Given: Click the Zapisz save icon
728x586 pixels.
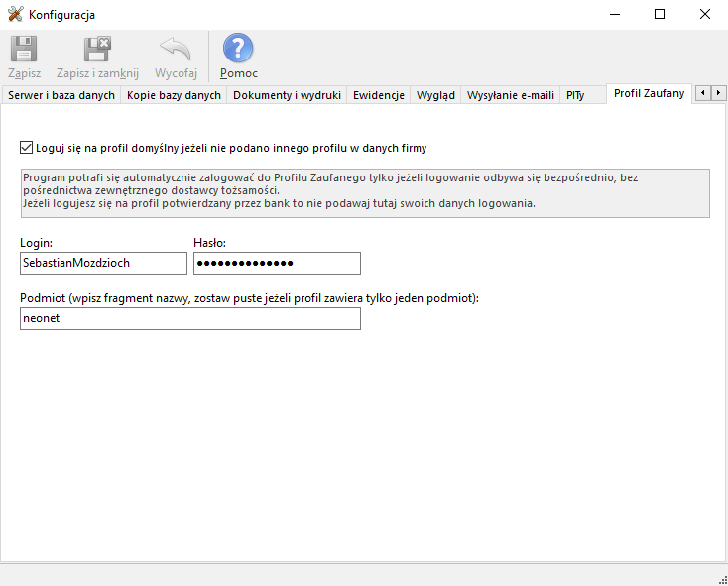Looking at the screenshot, I should pyautogui.click(x=24, y=50).
